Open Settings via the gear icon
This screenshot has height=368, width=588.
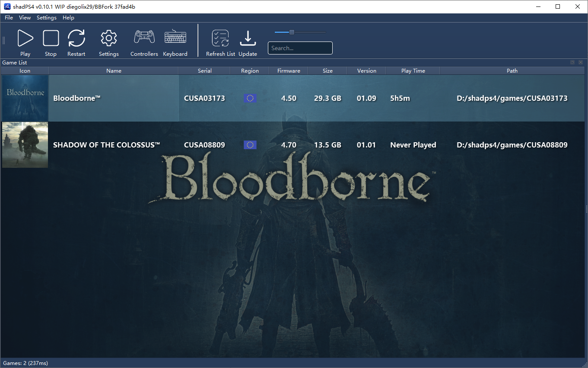pos(108,38)
